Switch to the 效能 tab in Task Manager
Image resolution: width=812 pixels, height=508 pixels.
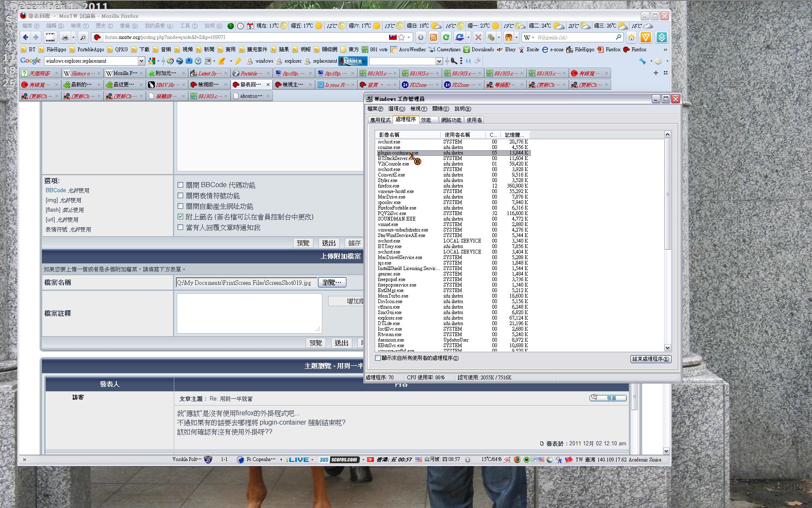(x=426, y=120)
